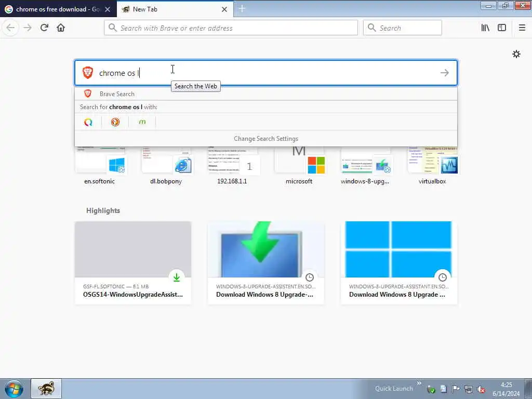Select the New Tab tab
The height and width of the screenshot is (399, 532).
pyautogui.click(x=175, y=9)
